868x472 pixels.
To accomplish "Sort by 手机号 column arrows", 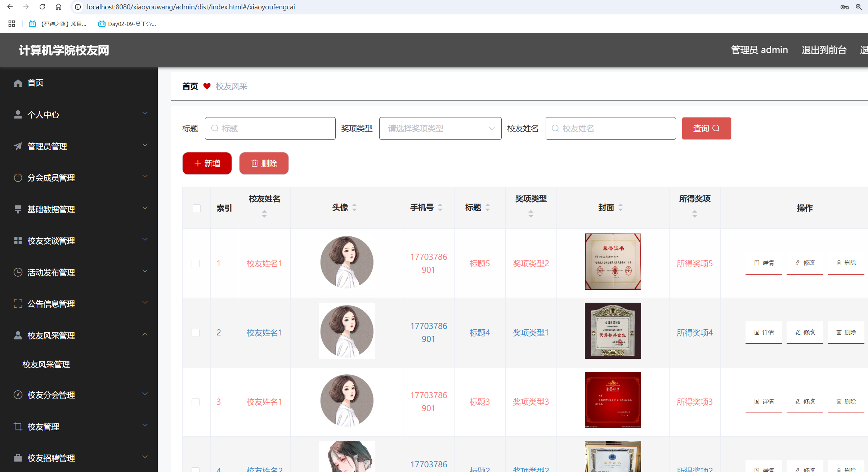I will coord(440,208).
